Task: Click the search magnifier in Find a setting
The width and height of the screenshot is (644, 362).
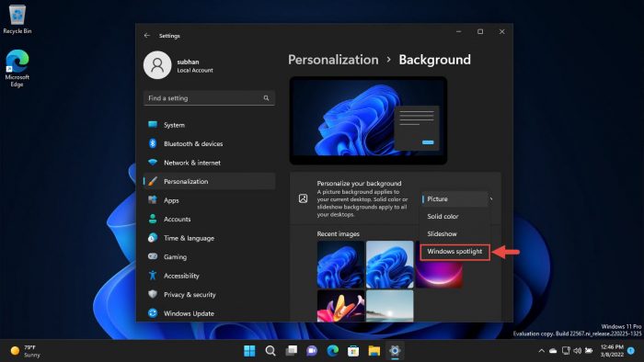Action: (266, 98)
